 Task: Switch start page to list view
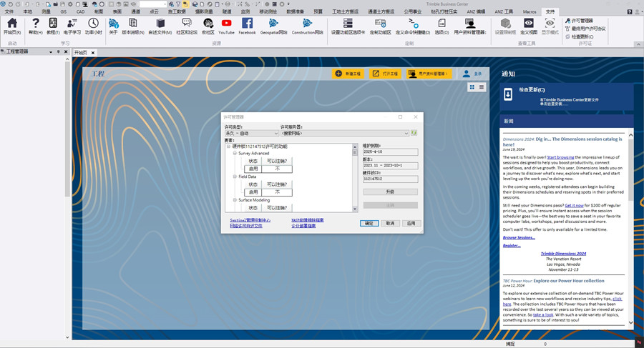point(482,87)
